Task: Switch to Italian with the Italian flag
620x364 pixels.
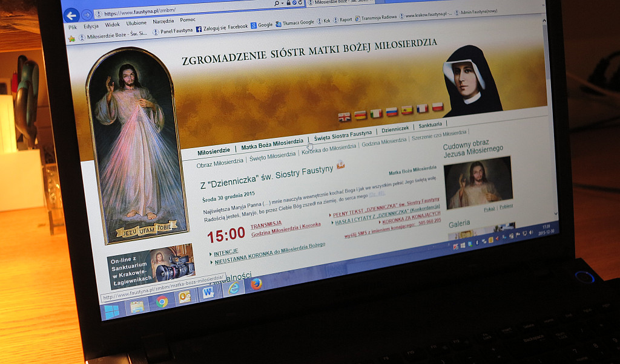Action: tap(376, 114)
